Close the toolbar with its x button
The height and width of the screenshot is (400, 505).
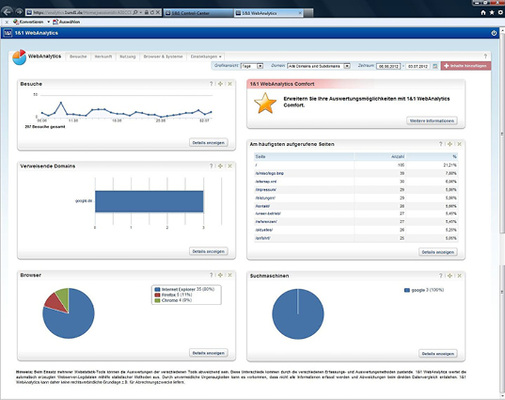pyautogui.click(x=7, y=22)
